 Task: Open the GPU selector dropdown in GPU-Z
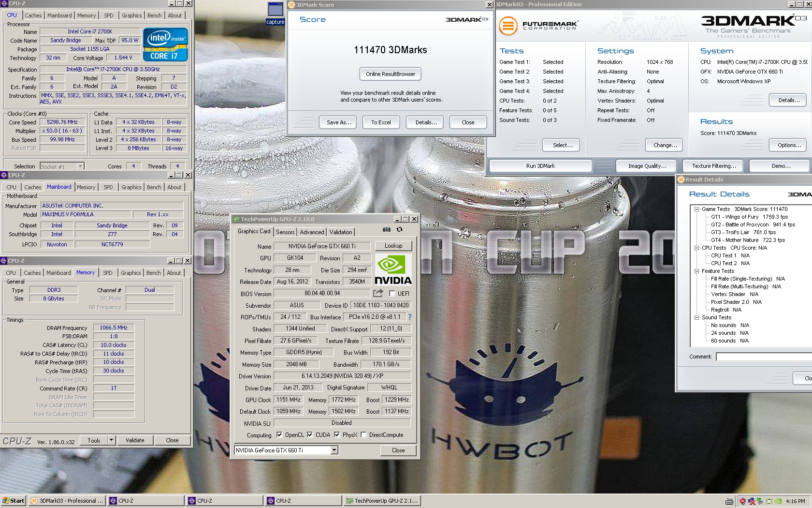tap(334, 450)
